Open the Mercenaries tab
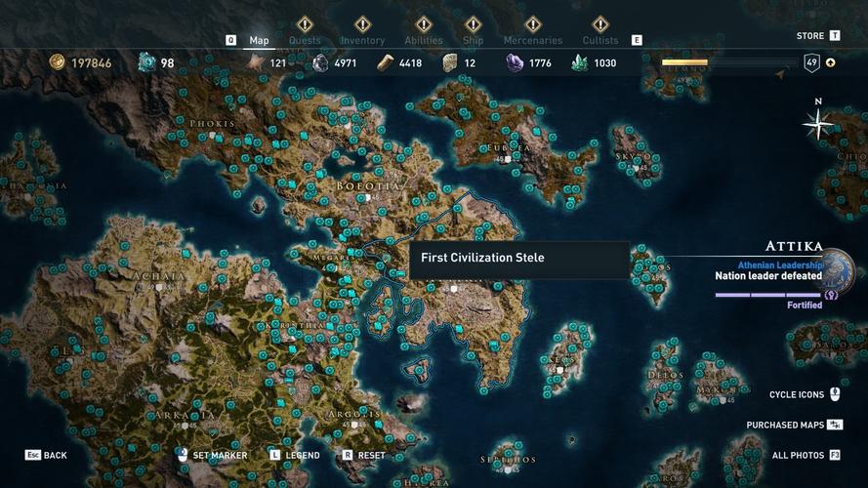Viewport: 868px width, 488px height. (532, 40)
